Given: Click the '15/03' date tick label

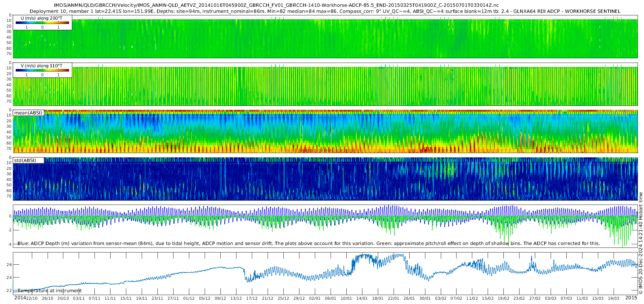Looking at the screenshot, I should coord(598,298).
